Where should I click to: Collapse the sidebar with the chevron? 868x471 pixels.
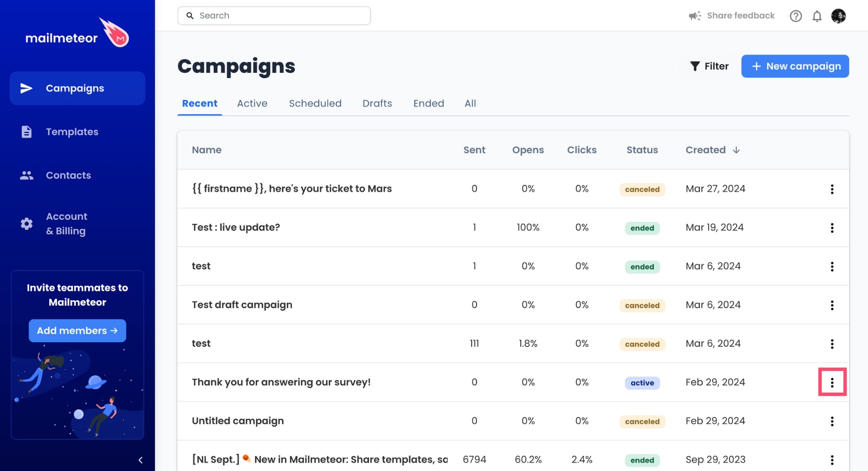pos(140,460)
